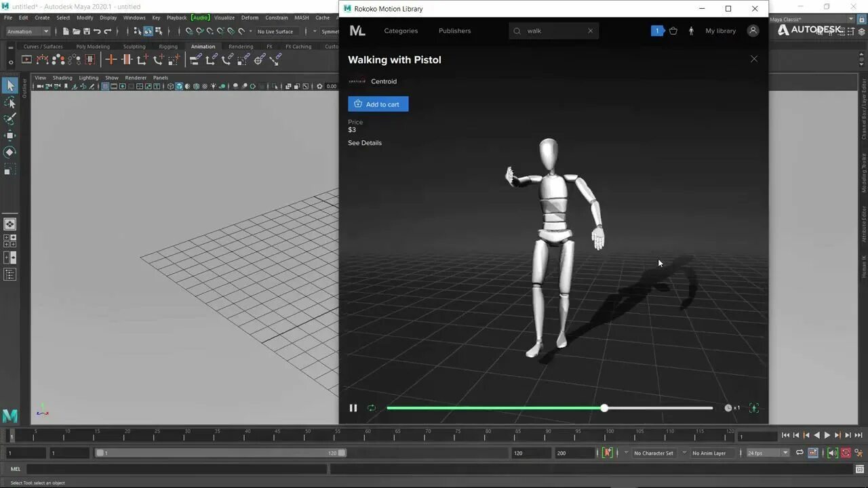Open the 24 fps frame rate dropdown
The width and height of the screenshot is (868, 488).
[768, 453]
